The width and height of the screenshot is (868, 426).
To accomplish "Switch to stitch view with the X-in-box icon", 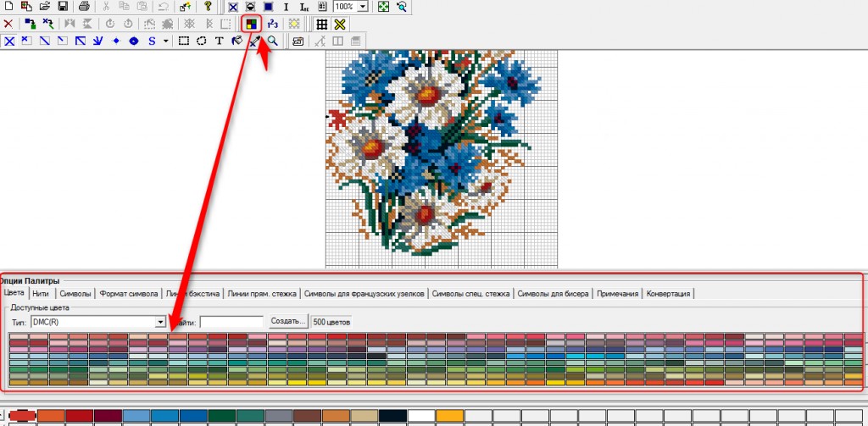I will point(233,7).
